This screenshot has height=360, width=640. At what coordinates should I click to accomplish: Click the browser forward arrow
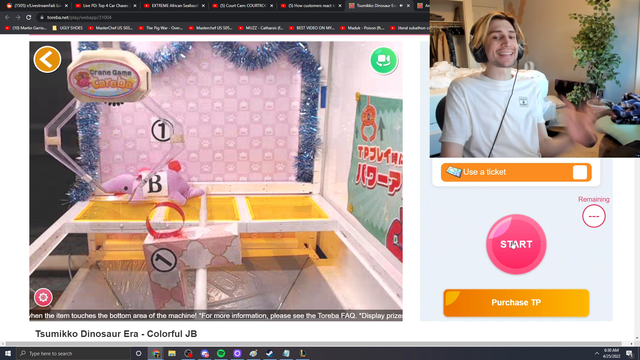[x=18, y=18]
